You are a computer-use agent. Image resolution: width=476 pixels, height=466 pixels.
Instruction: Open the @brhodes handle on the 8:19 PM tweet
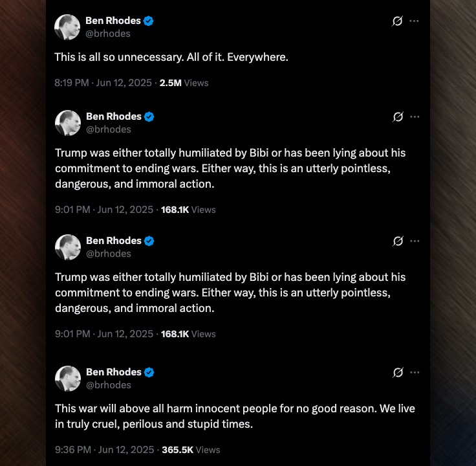(x=108, y=34)
